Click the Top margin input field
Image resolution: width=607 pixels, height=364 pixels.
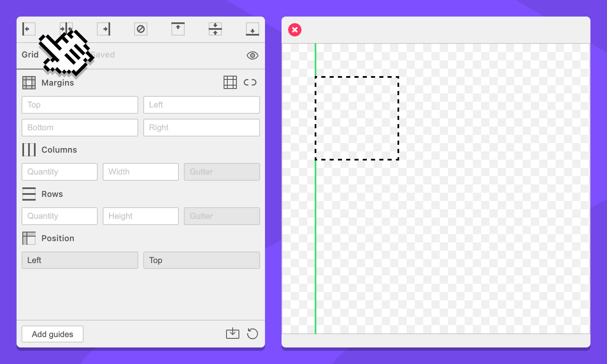click(x=80, y=105)
